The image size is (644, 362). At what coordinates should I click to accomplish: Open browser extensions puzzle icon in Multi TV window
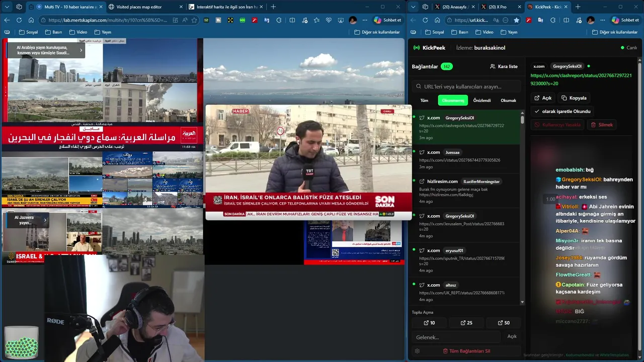[x=280, y=20]
